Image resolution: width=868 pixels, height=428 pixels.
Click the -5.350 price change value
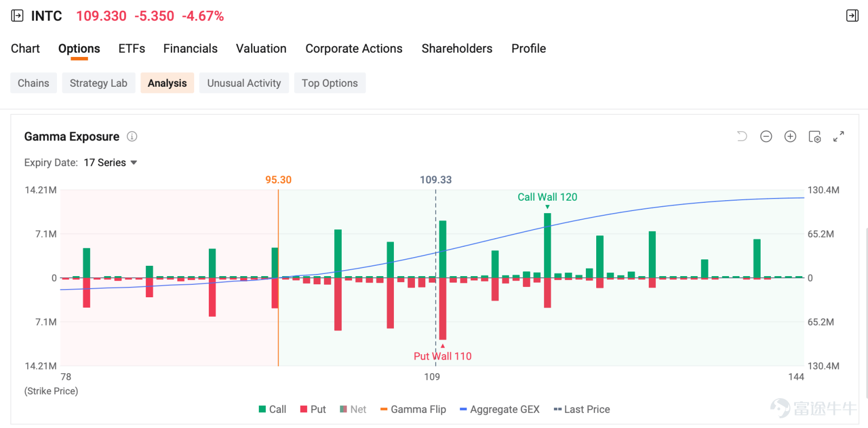pos(155,16)
